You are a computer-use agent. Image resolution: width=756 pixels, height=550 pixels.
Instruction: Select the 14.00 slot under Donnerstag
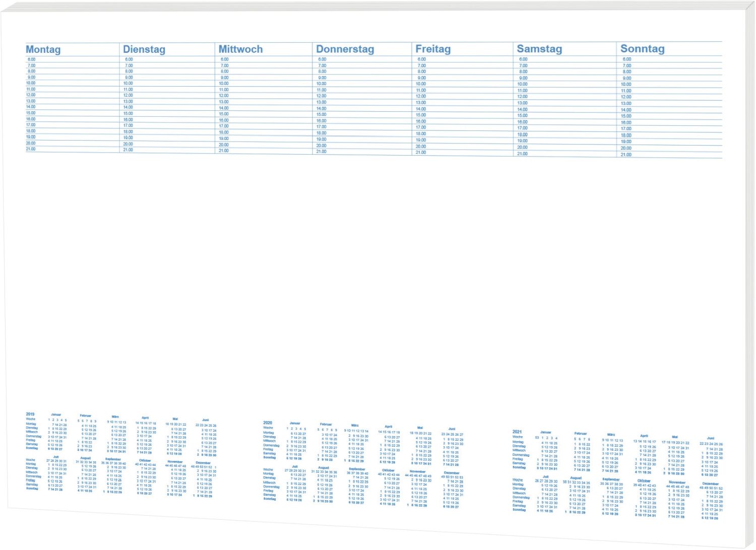pos(321,108)
